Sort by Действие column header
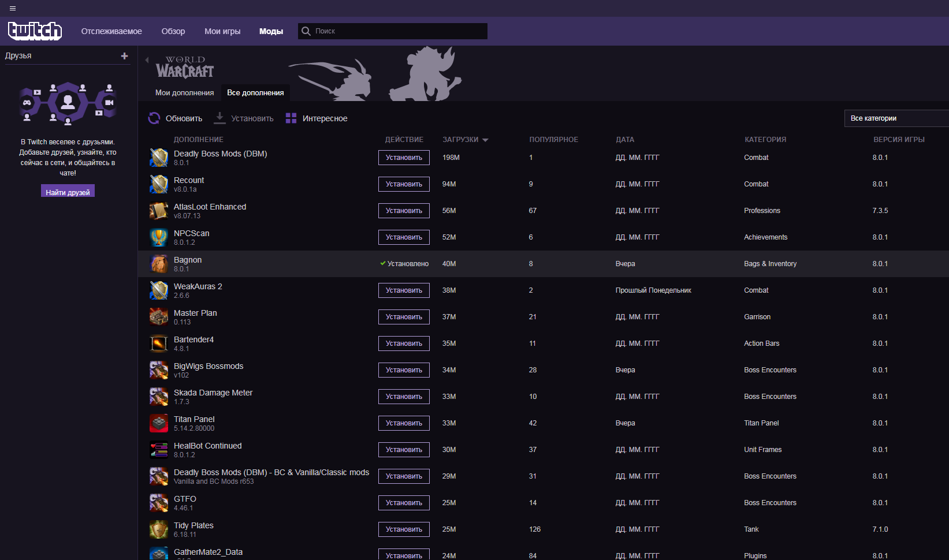 click(404, 140)
